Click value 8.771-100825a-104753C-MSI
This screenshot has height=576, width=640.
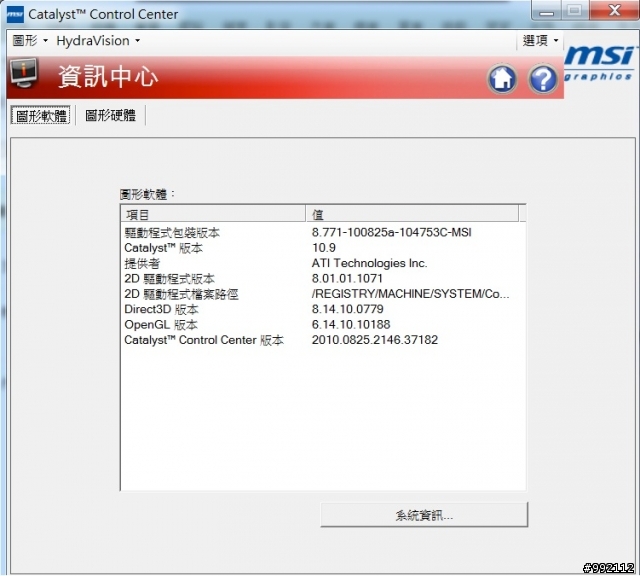point(391,233)
